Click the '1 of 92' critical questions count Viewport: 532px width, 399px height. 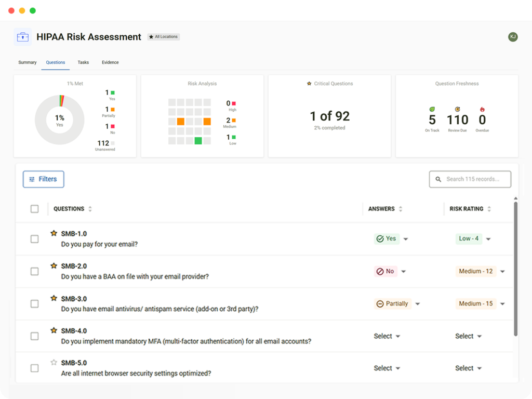point(329,116)
